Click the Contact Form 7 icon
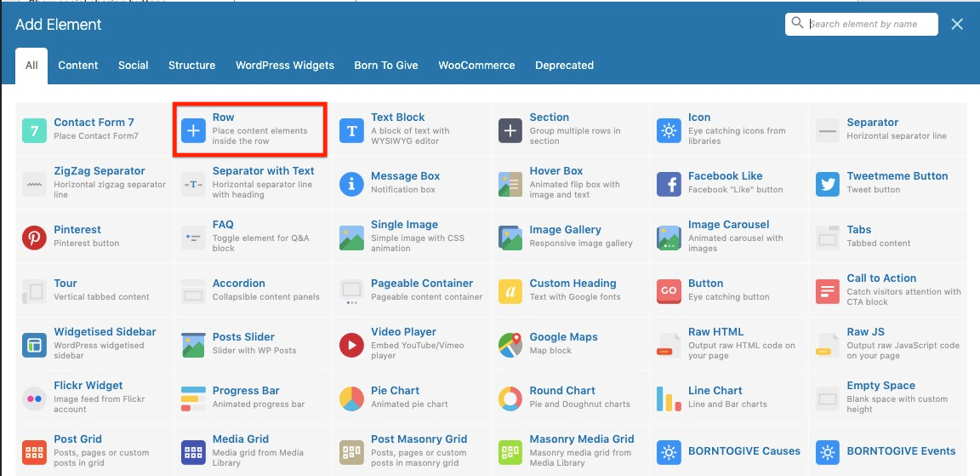Screen dimensions: 980x476 click(34, 131)
